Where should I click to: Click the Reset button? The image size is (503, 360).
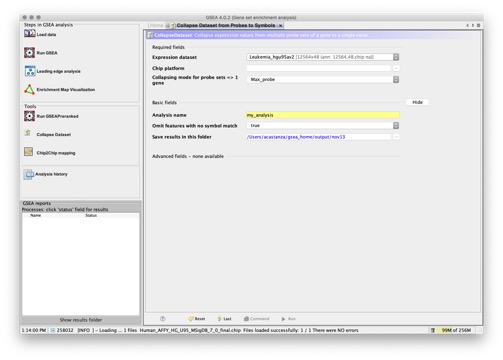pos(197,319)
